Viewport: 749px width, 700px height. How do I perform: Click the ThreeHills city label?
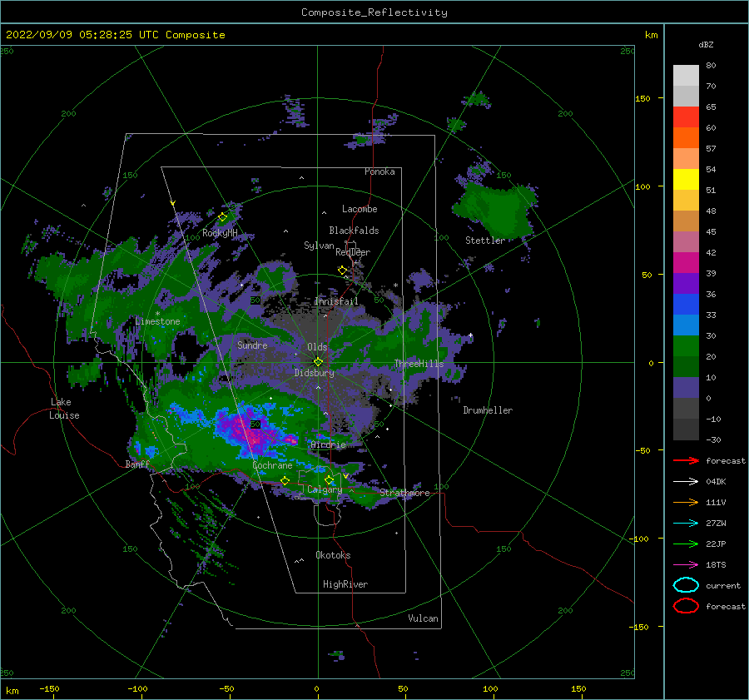pos(419,364)
